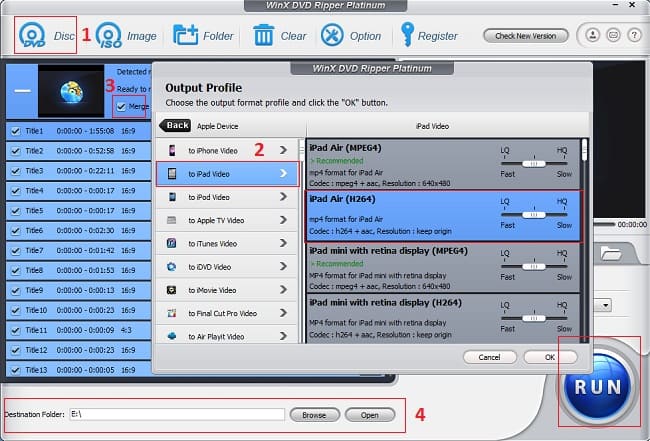Click the mail envelope round icon

613,36
